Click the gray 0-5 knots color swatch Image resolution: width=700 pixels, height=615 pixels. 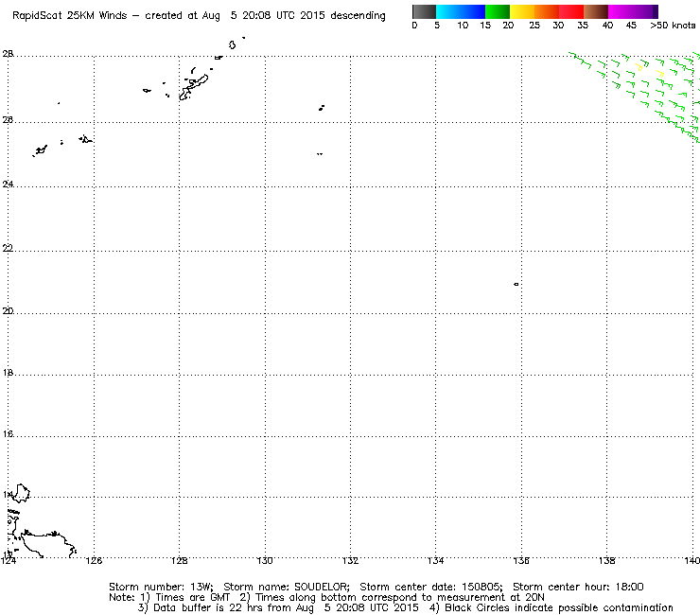coord(424,11)
